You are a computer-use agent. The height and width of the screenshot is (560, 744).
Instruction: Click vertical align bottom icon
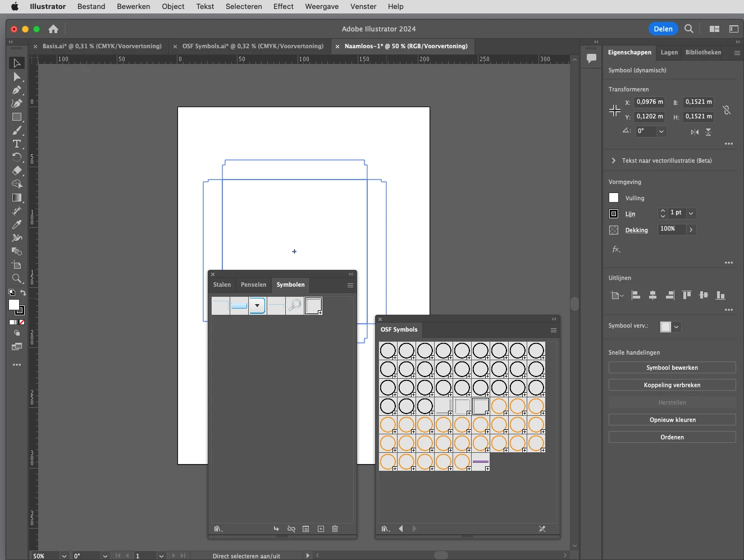pos(721,295)
